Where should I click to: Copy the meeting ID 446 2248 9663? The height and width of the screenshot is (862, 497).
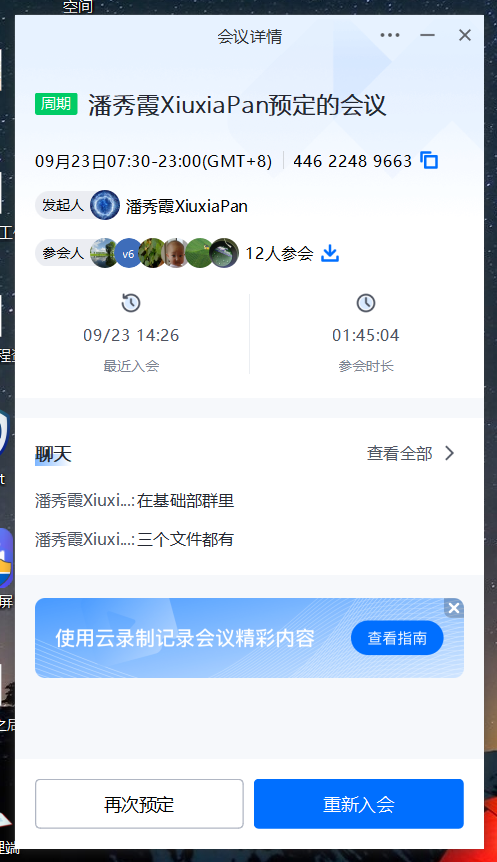pos(429,161)
